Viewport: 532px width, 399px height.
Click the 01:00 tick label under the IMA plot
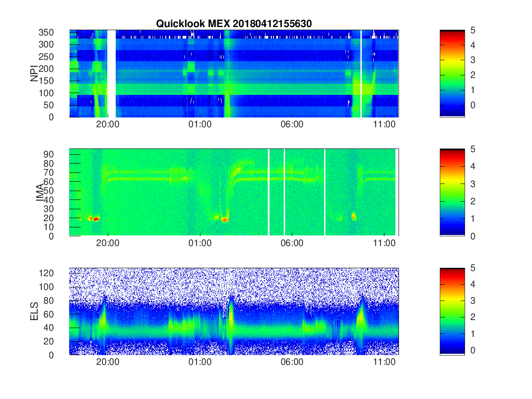pyautogui.click(x=200, y=244)
